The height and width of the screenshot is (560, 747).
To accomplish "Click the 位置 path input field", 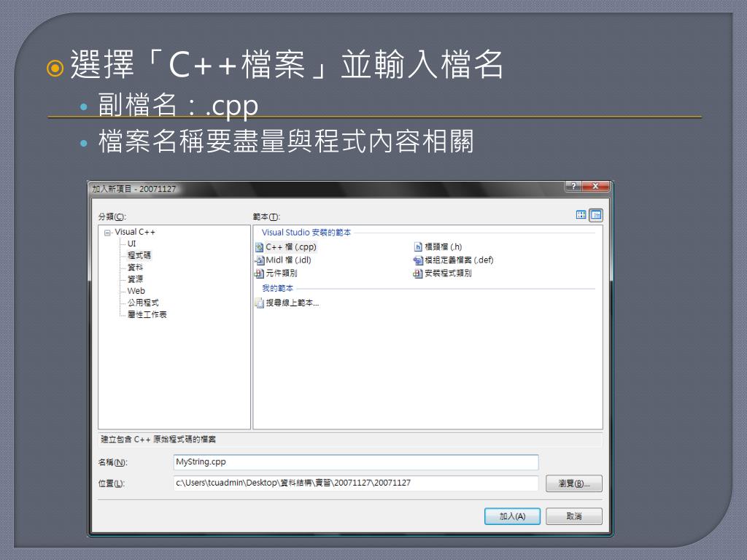I will [x=356, y=483].
